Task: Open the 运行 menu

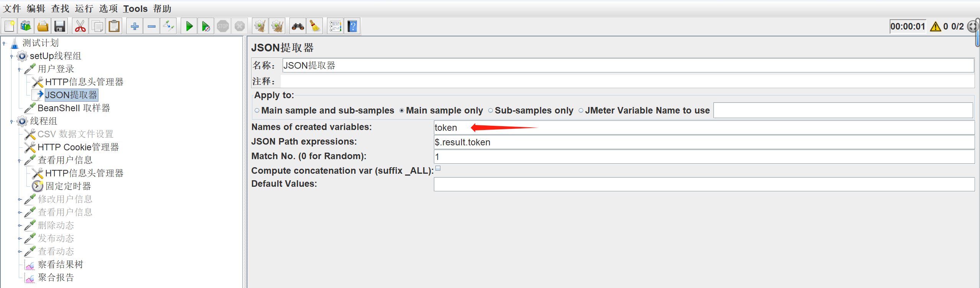Action: coord(84,8)
